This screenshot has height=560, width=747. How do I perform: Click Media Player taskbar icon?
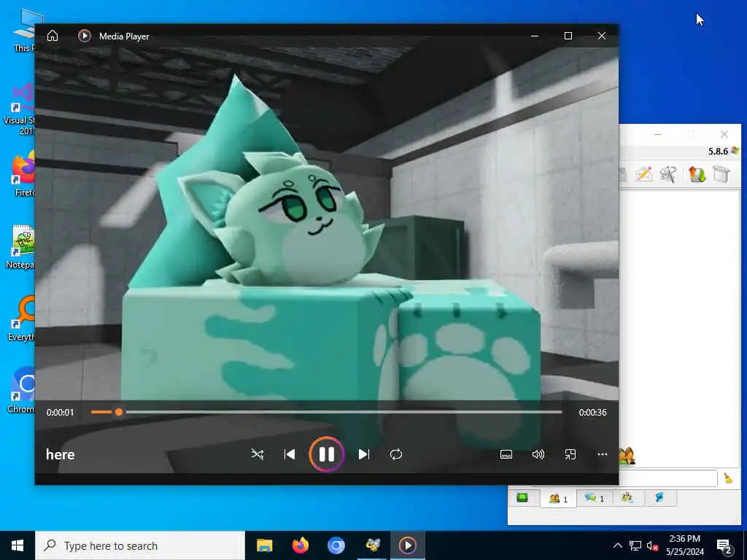point(407,545)
